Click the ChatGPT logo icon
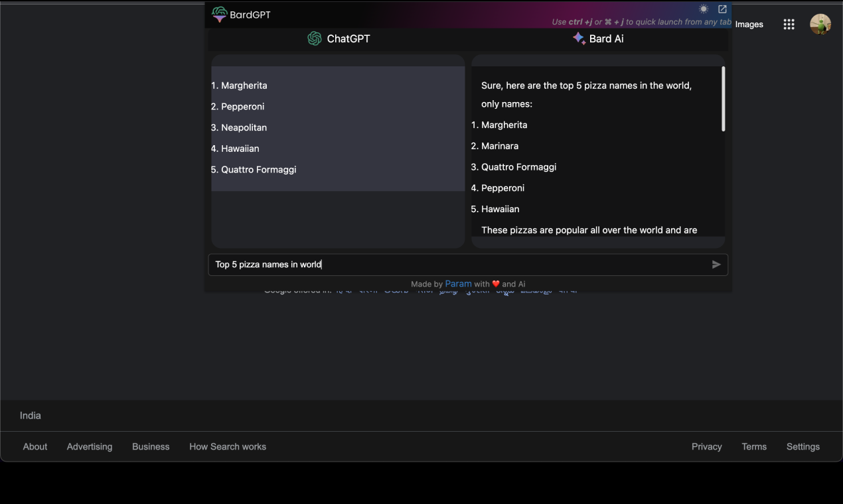 (315, 38)
